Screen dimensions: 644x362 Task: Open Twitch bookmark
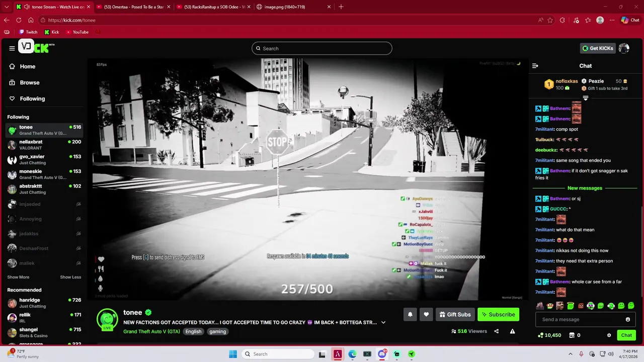pyautogui.click(x=28, y=32)
